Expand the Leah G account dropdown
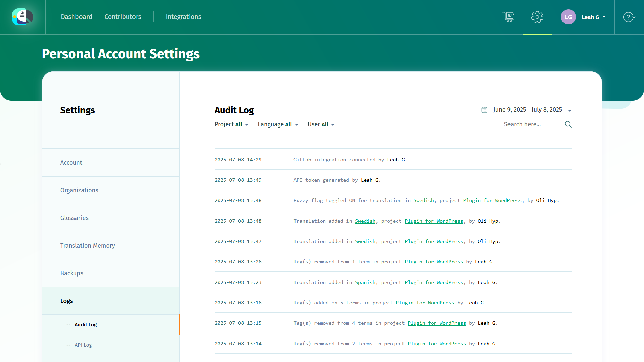Viewport: 644px width, 362px height. (594, 17)
